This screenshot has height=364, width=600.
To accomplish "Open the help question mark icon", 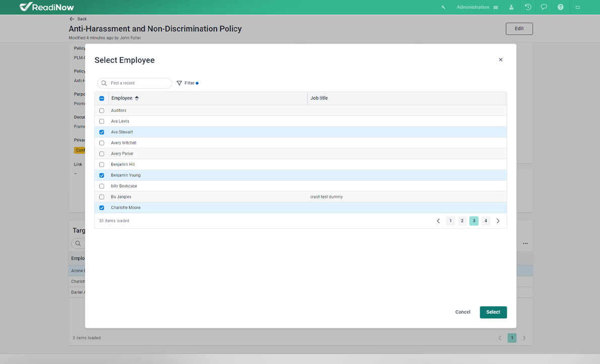I will pyautogui.click(x=560, y=7).
